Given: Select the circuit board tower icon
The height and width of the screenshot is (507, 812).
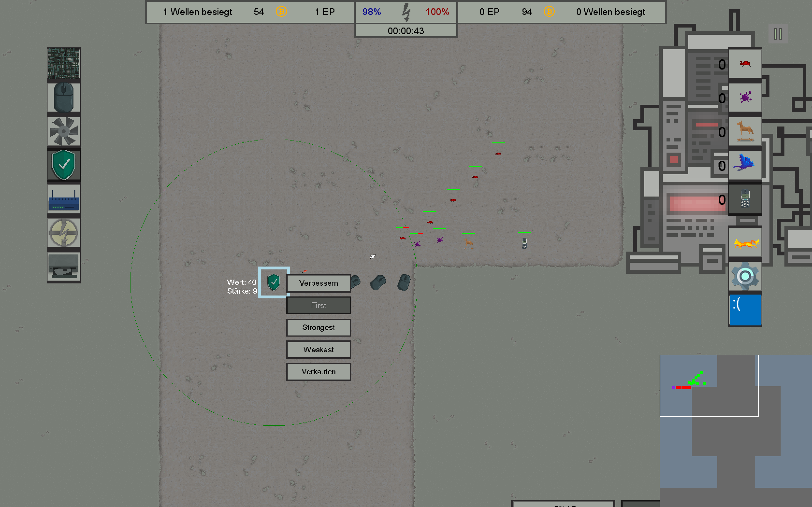Looking at the screenshot, I should (x=63, y=63).
